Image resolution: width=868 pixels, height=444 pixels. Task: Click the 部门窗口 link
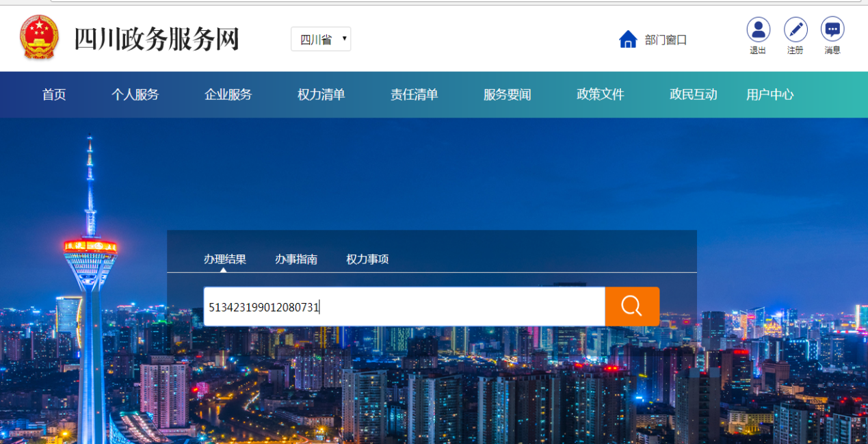pos(666,40)
